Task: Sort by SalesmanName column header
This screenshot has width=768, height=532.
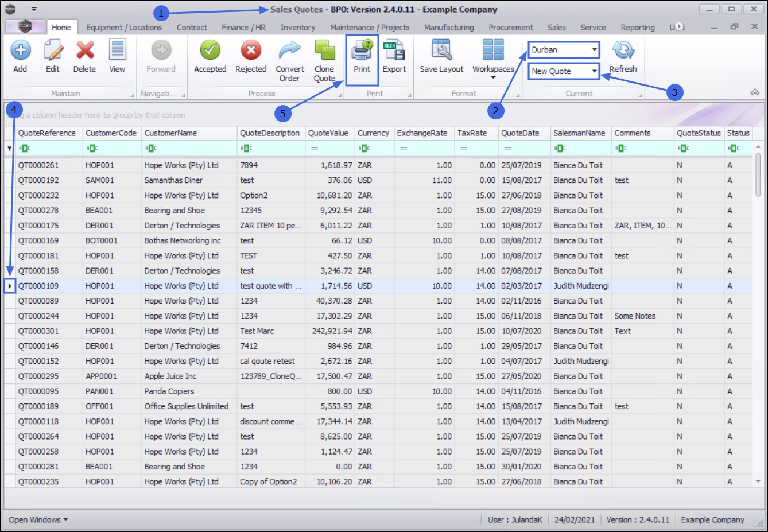Action: (x=581, y=133)
